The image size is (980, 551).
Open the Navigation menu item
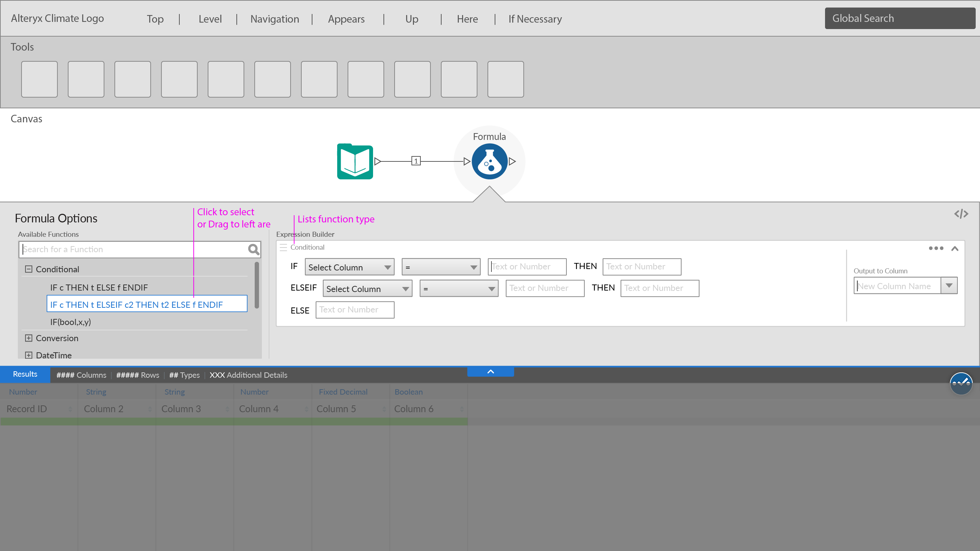coord(274,19)
